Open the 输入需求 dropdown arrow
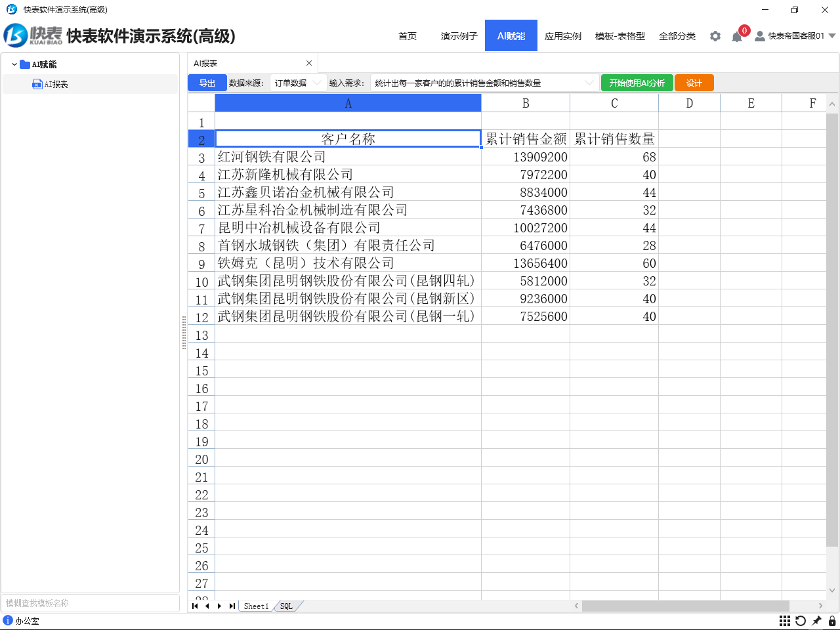 (589, 83)
